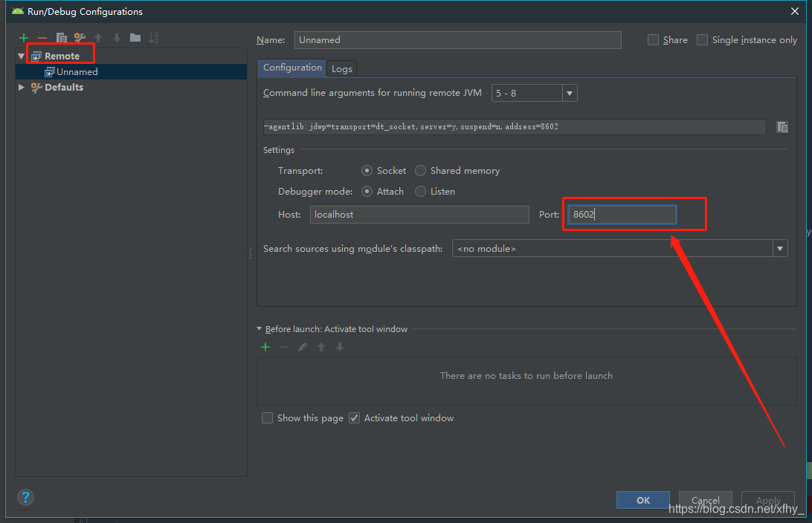The image size is (812, 523).
Task: Remove before-launch task minus icon
Action: [x=284, y=347]
